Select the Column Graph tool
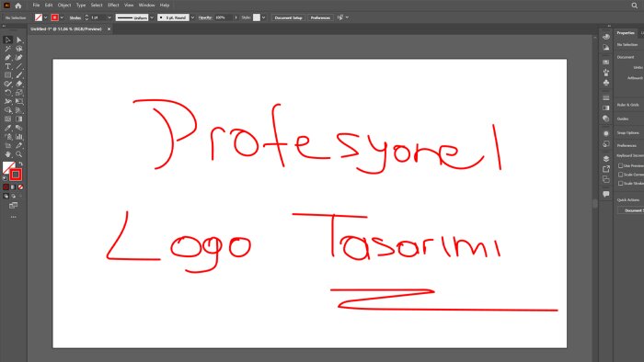Image resolution: width=644 pixels, height=362 pixels. click(19, 137)
